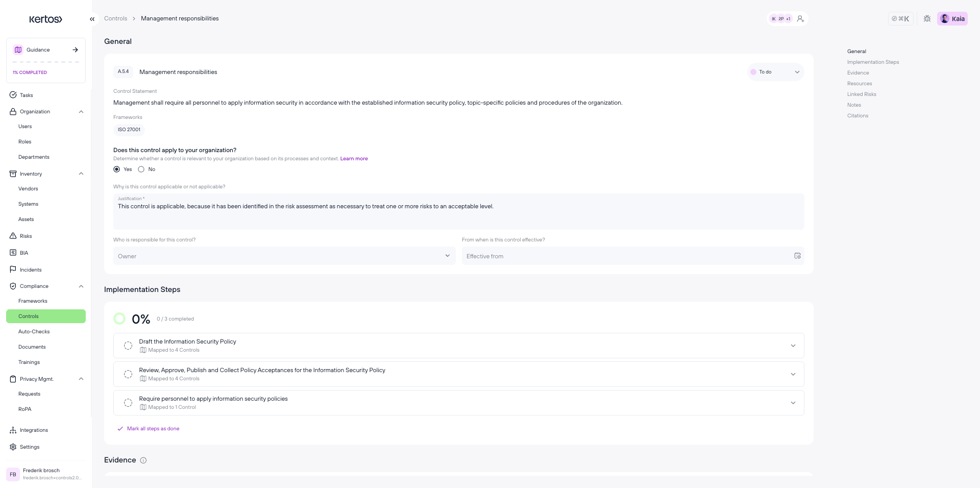Image resolution: width=980 pixels, height=488 pixels.
Task: Click the bug report icon
Action: point(927,19)
